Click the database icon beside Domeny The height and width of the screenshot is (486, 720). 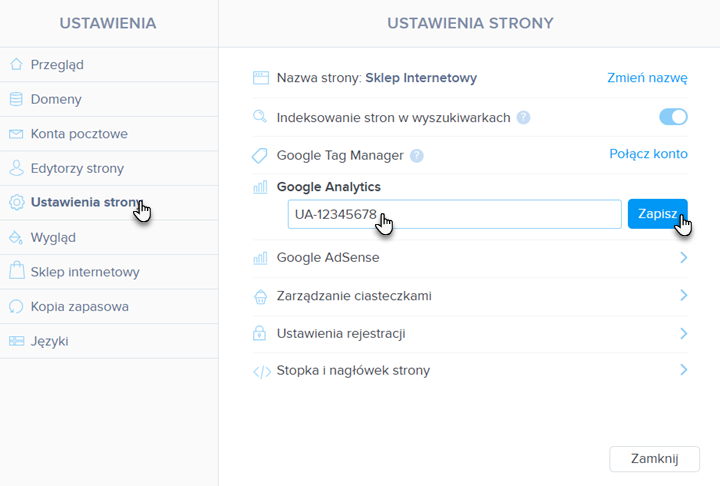click(16, 99)
